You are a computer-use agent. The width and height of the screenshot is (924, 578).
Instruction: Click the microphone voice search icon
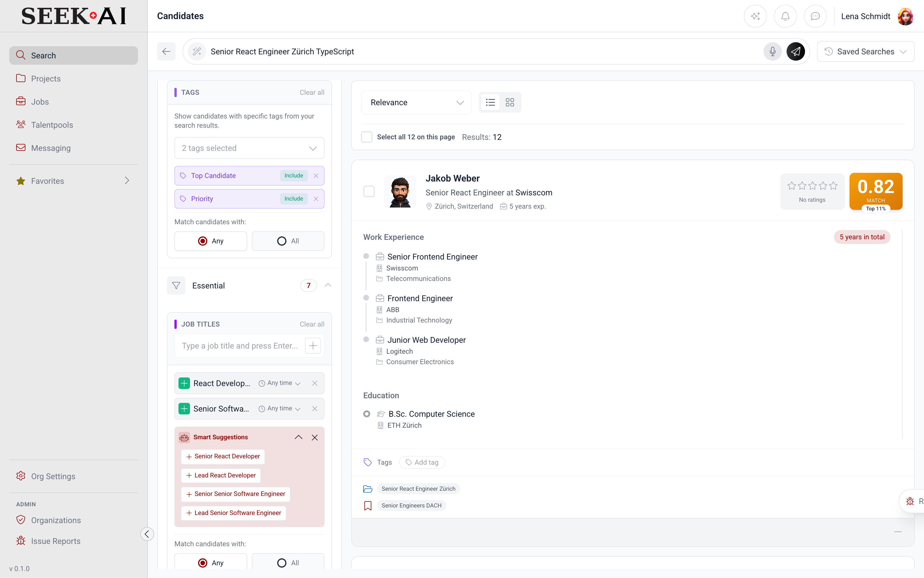tap(772, 51)
